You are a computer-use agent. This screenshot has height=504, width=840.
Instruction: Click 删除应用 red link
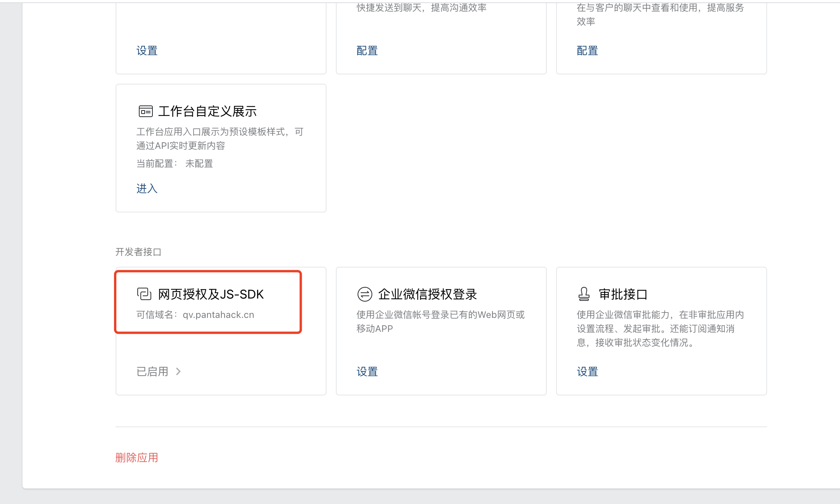(x=137, y=457)
